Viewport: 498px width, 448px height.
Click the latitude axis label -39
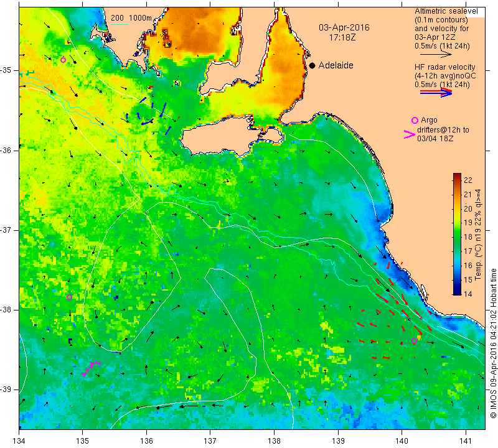7,390
